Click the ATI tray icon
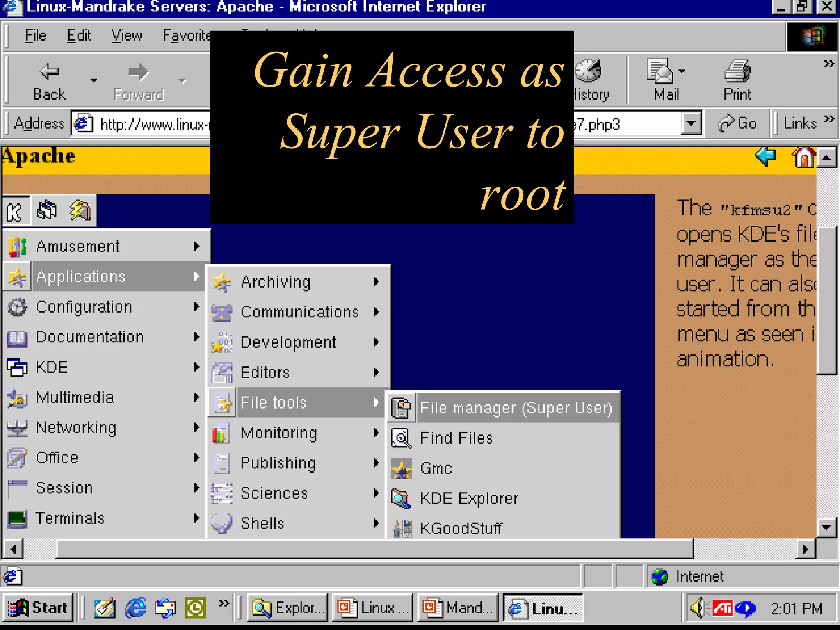Screen dimensions: 840x630 722,608
